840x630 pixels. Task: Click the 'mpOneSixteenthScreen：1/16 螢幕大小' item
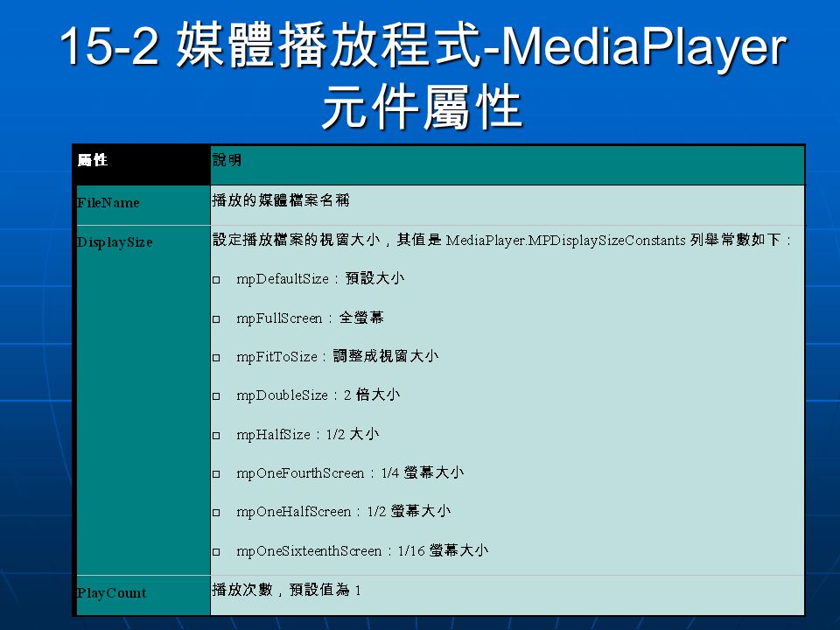pos(362,550)
